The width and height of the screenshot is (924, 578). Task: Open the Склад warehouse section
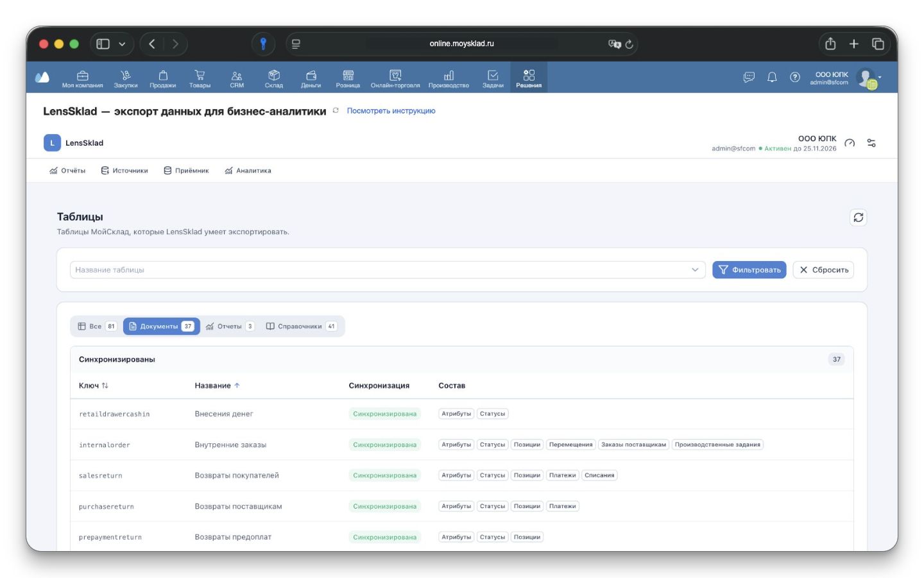[274, 78]
